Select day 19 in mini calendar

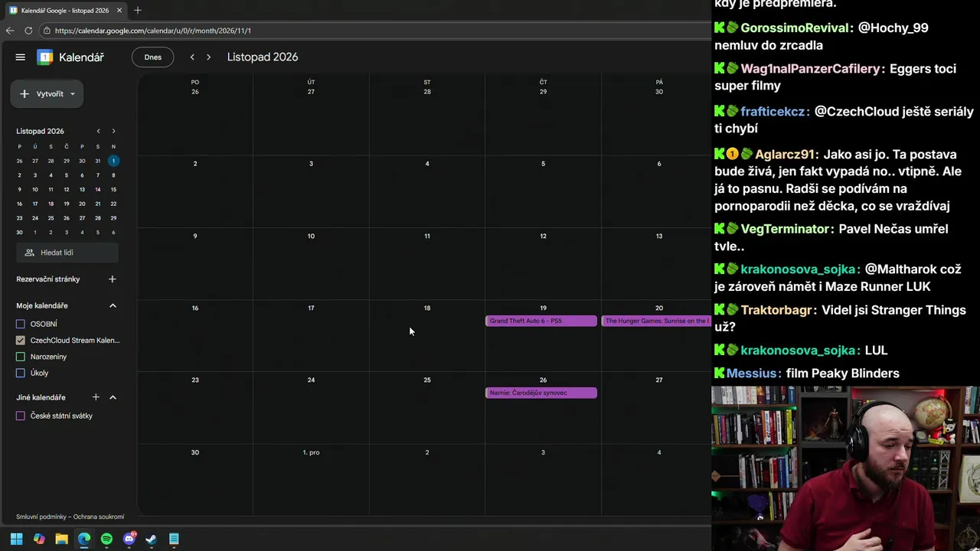(67, 204)
